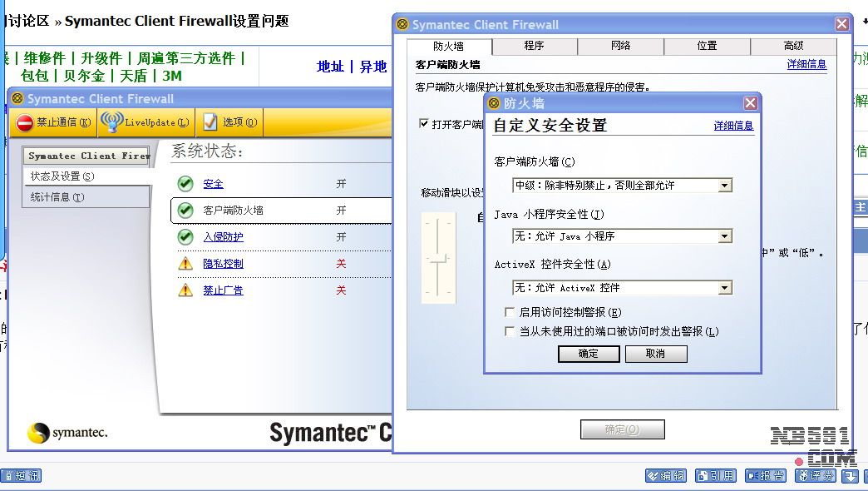Select 统计信息 in the left panel
The height and width of the screenshot is (491, 868).
click(57, 197)
